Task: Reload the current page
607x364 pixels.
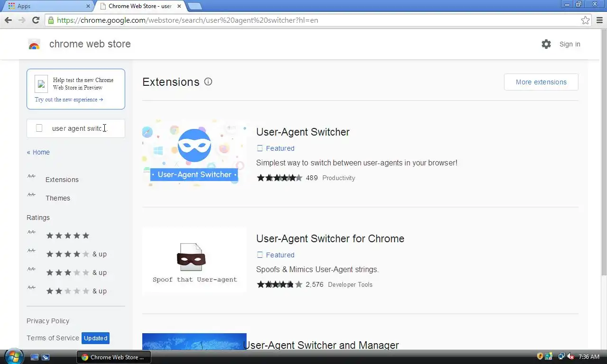Action: click(36, 20)
